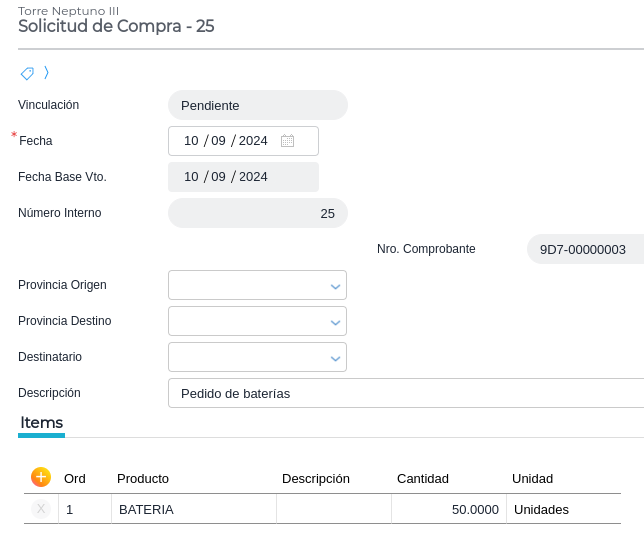644x545 pixels.
Task: Switch to the Items tab
Action: click(x=42, y=423)
